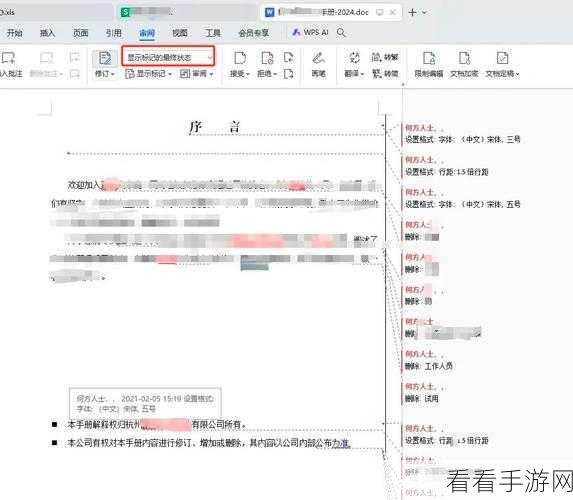Click the 接受 accept change icon
Image resolution: width=573 pixels, height=500 pixels.
point(240,58)
